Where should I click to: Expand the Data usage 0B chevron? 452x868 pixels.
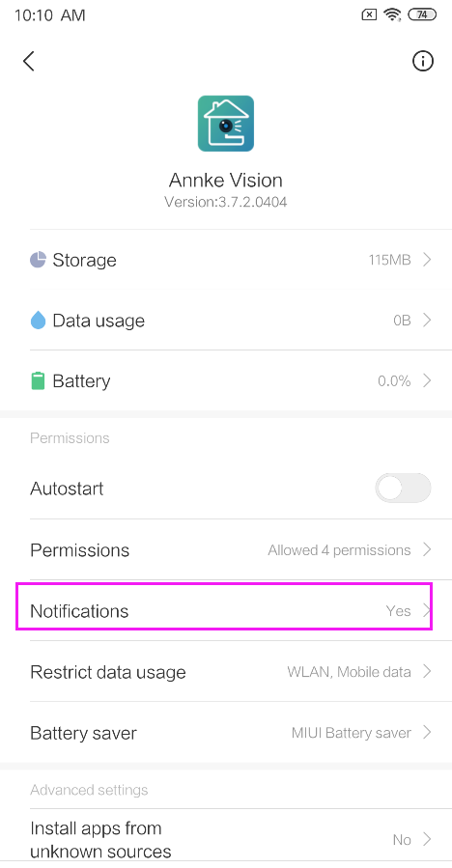tap(427, 320)
